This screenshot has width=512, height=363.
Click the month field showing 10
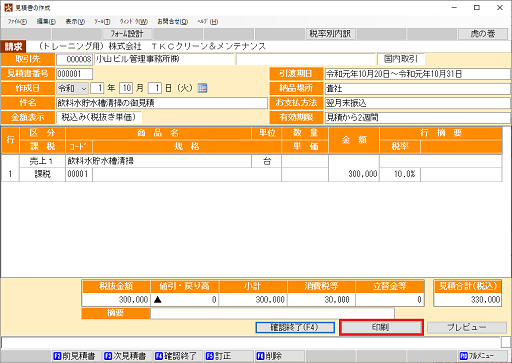pyautogui.click(x=126, y=88)
